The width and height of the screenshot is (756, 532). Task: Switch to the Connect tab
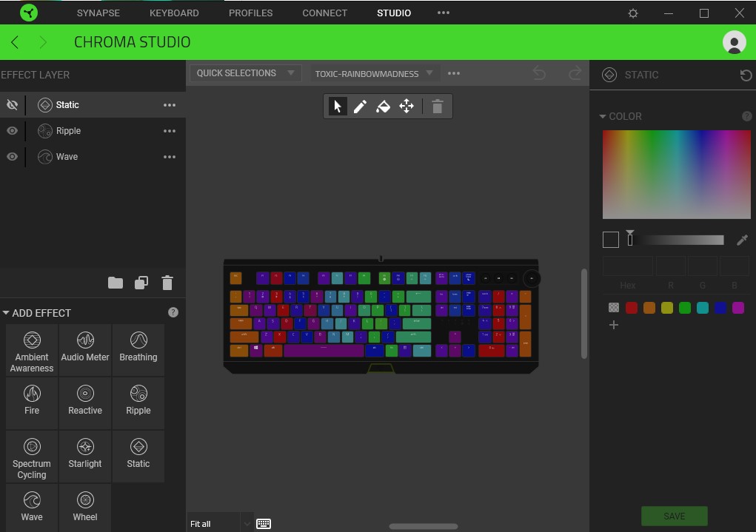[x=324, y=13]
